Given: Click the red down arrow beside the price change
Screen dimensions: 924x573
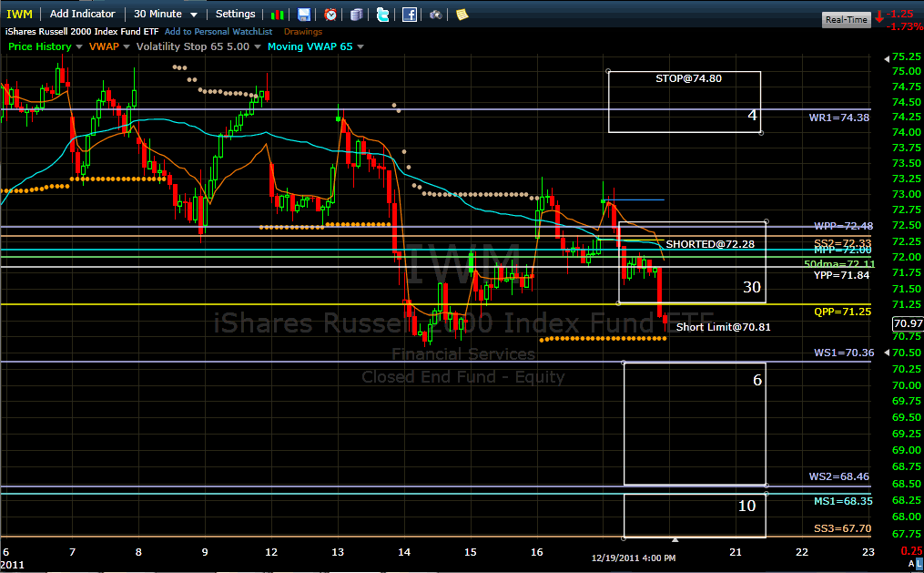Looking at the screenshot, I should (879, 17).
